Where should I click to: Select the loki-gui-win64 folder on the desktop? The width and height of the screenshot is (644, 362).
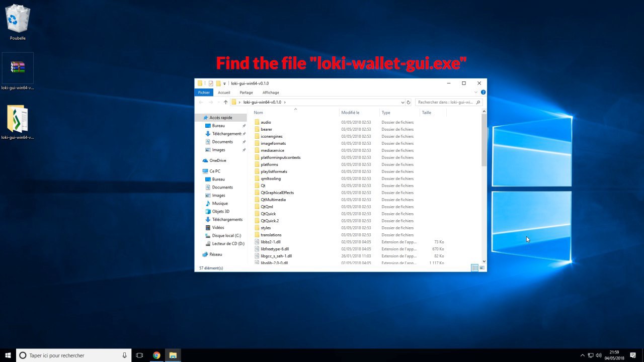point(18,122)
